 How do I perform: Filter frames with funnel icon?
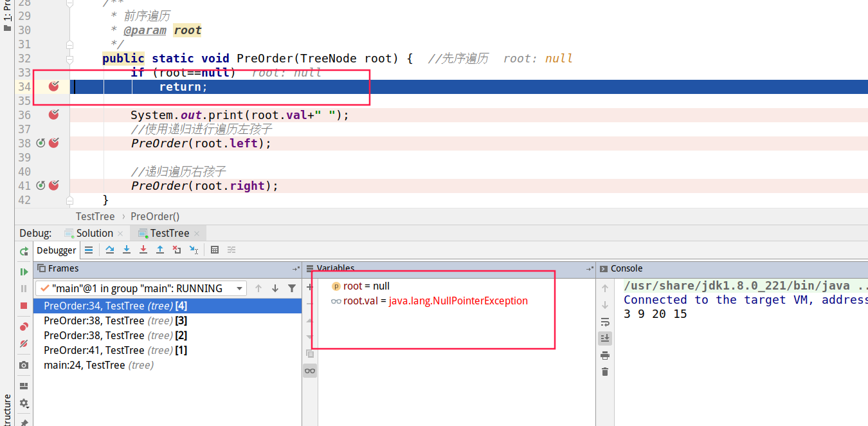point(292,288)
